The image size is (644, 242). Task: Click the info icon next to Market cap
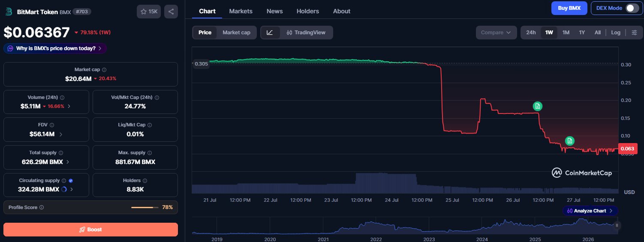point(104,69)
